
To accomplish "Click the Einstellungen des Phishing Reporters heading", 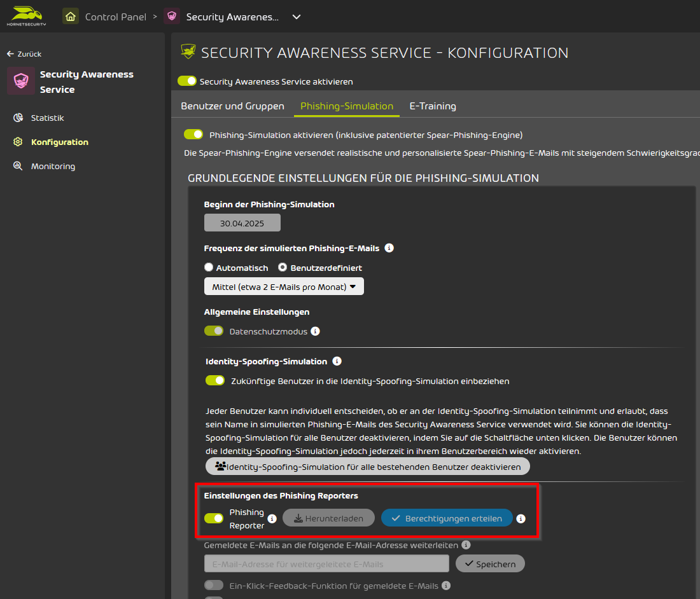I will pos(281,495).
